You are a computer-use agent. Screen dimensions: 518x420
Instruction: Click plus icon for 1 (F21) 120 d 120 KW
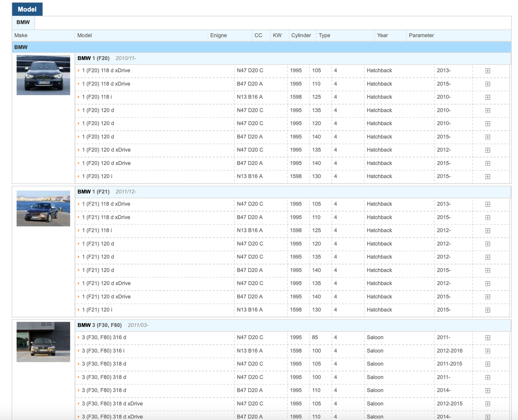point(488,244)
